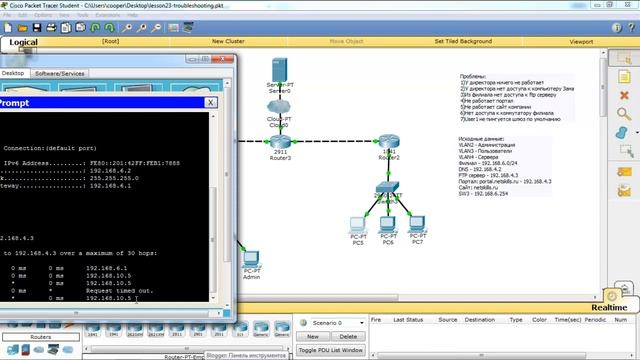The width and height of the screenshot is (640, 360).
Task: Choose the Add Simple PDU envelope
Action: [624, 172]
